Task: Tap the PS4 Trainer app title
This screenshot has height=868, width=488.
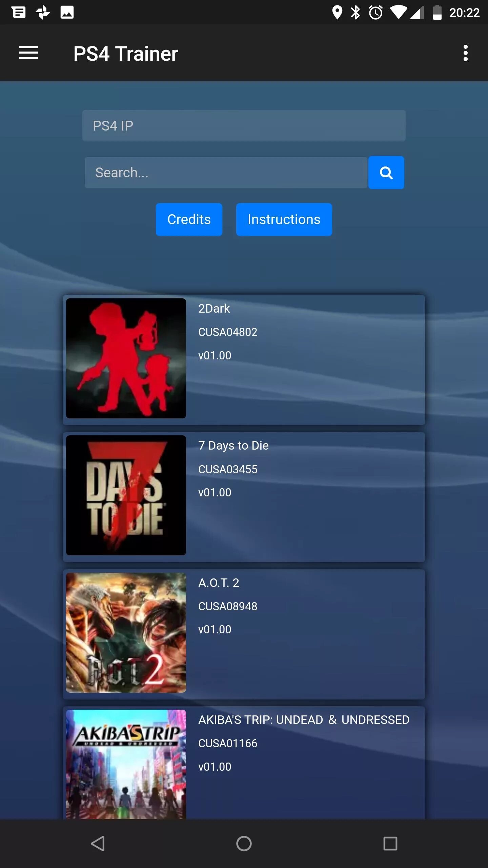Action: (x=126, y=54)
